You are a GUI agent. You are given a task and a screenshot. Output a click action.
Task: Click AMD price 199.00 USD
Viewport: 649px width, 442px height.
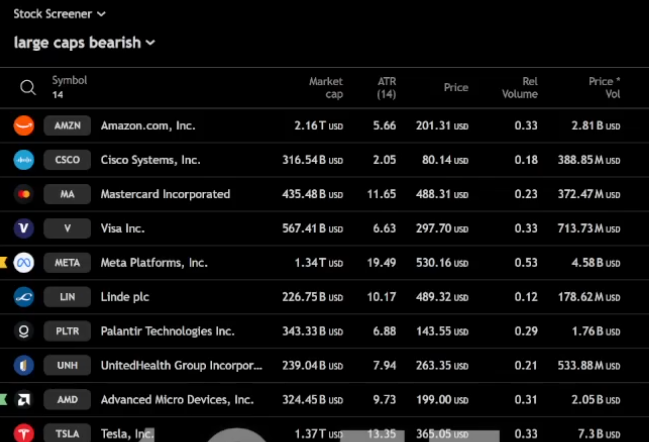click(442, 399)
